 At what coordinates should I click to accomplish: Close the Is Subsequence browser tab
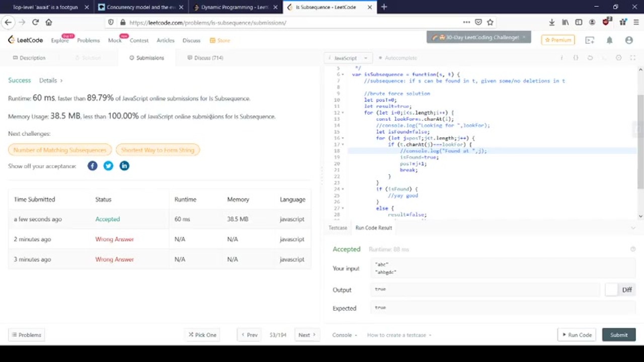tap(370, 7)
